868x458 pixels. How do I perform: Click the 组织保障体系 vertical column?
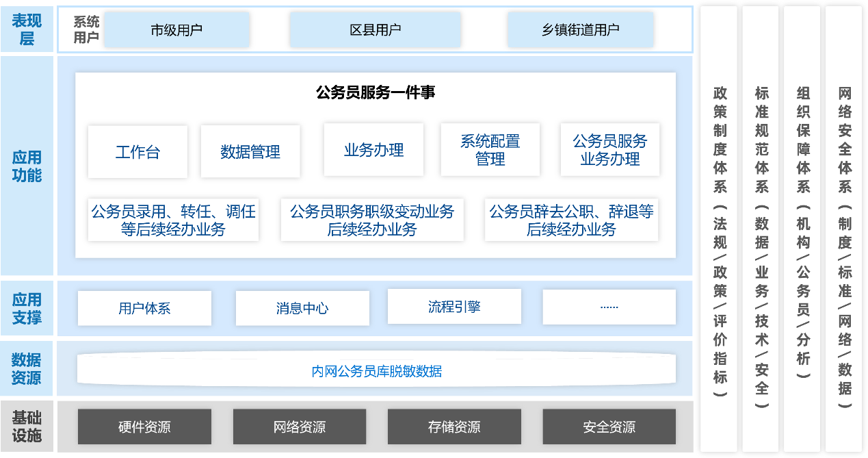pos(802,229)
